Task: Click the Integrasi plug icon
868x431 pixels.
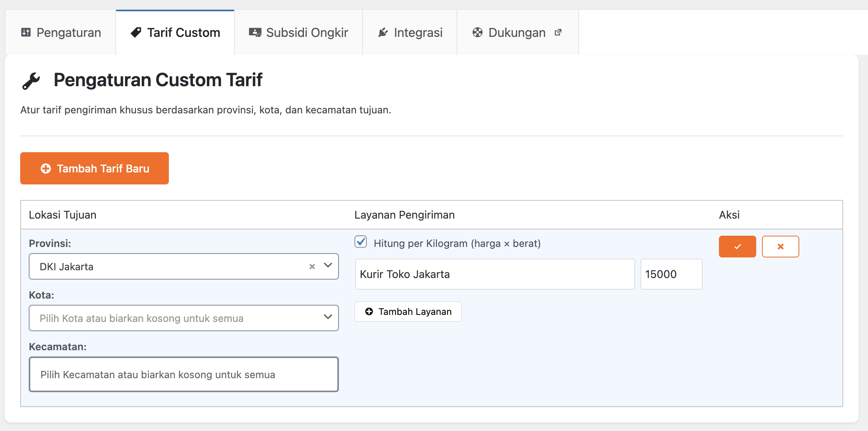Action: tap(383, 32)
